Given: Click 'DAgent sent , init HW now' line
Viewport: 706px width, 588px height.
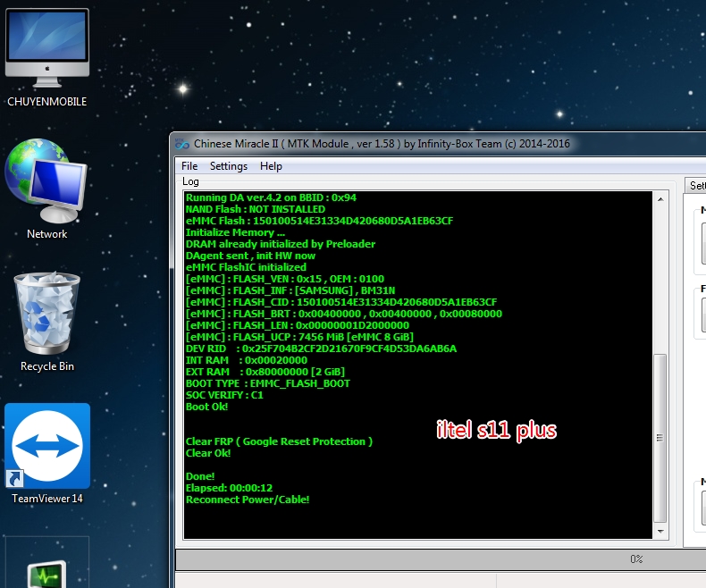Looking at the screenshot, I should click(250, 256).
